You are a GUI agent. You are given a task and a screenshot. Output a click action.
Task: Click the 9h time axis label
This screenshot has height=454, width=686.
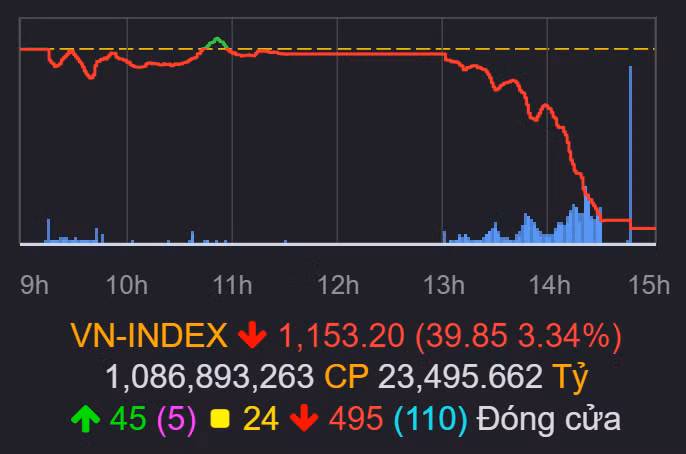[35, 285]
